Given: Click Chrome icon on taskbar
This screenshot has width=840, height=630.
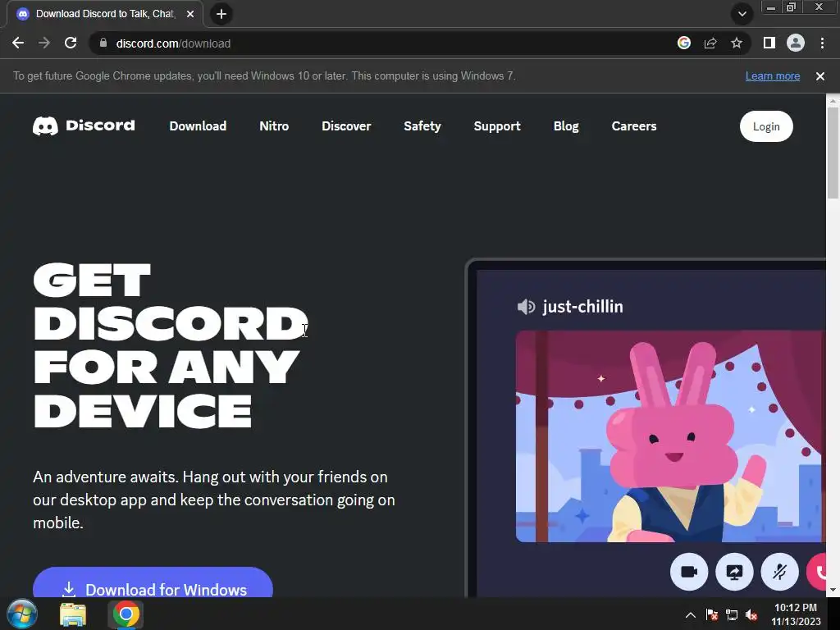Looking at the screenshot, I should pos(126,614).
